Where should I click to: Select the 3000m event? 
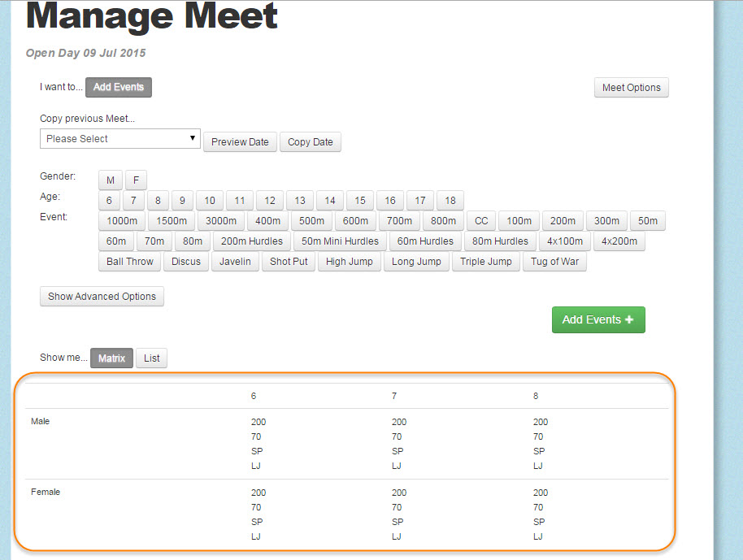click(221, 221)
